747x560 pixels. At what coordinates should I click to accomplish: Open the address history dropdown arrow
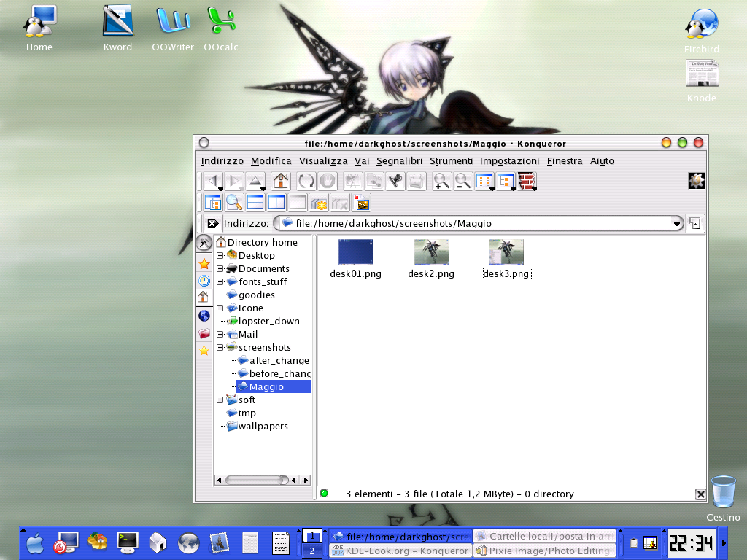coord(676,223)
